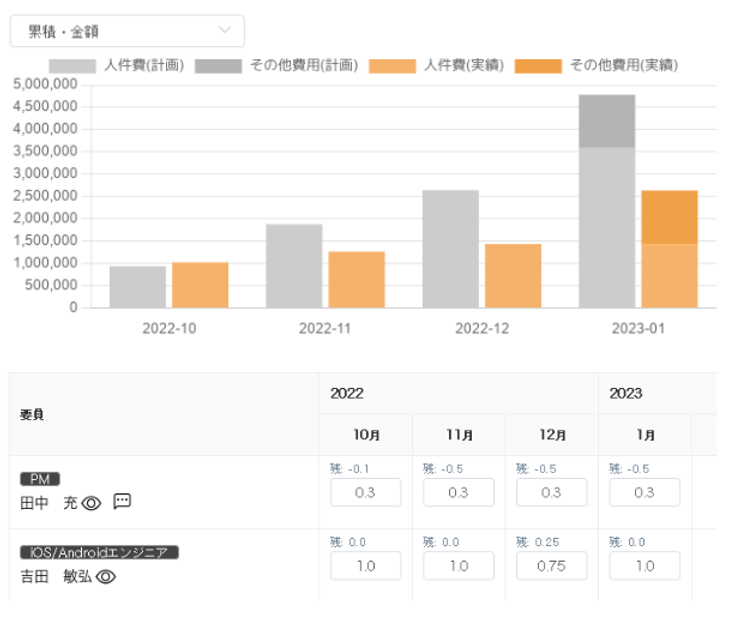The width and height of the screenshot is (729, 644).
Task: Click eye icon next to 田中 充
Action: point(91,503)
